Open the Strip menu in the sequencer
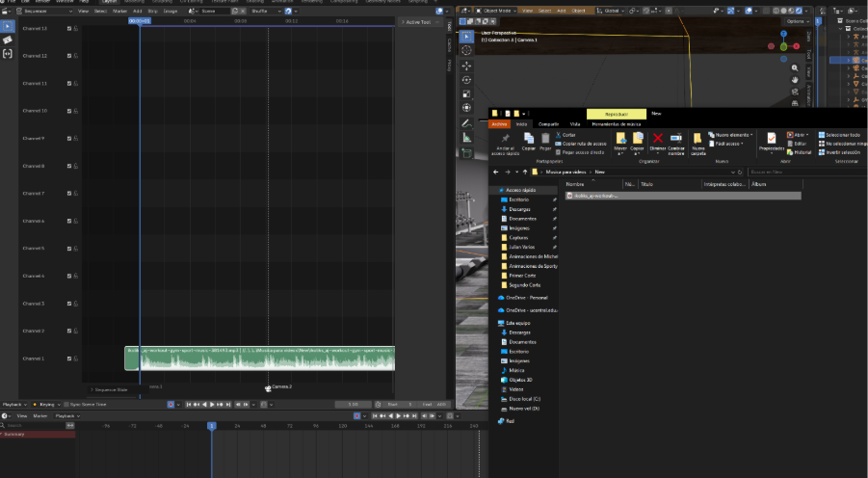The height and width of the screenshot is (478, 868). (154, 11)
